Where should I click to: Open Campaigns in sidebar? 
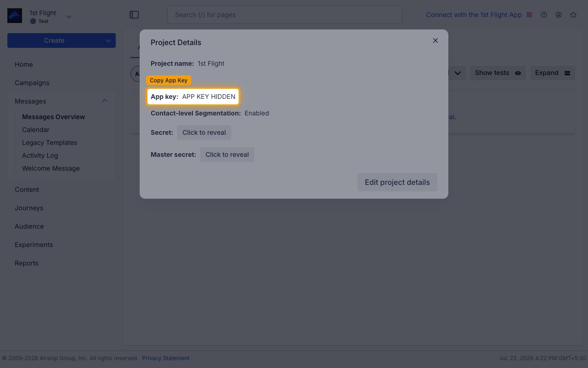click(32, 83)
